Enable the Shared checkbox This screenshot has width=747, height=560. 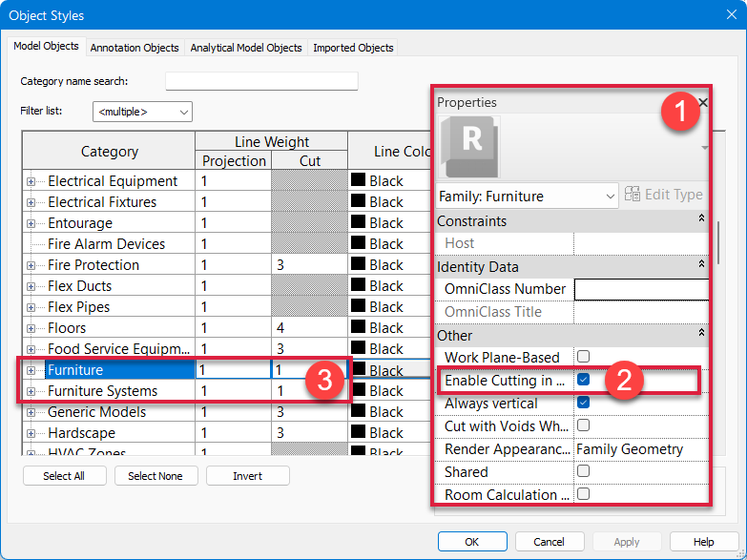(x=583, y=471)
